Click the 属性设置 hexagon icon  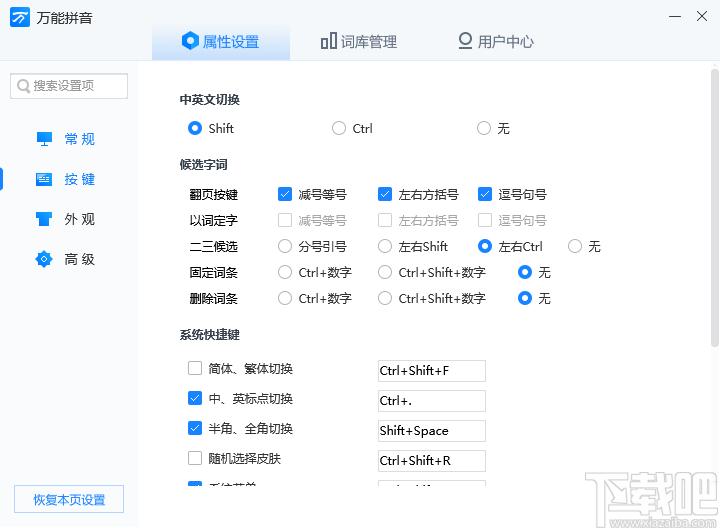tap(190, 41)
